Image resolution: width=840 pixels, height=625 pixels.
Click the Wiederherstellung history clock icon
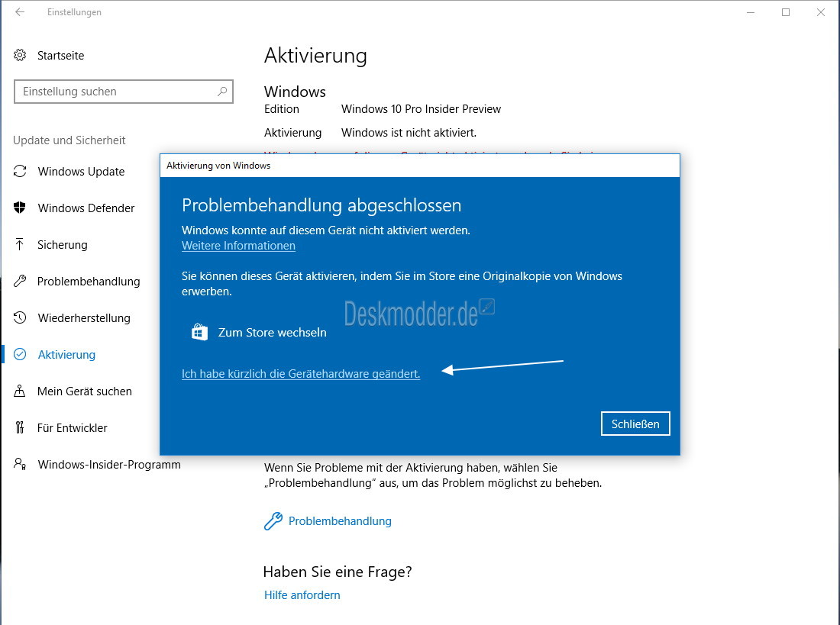(x=21, y=318)
